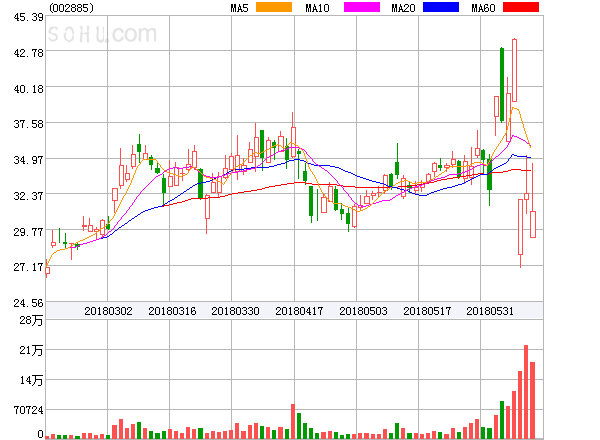Click the 34.97 price axis label
Screen dimensions: 600x440
click(x=28, y=160)
